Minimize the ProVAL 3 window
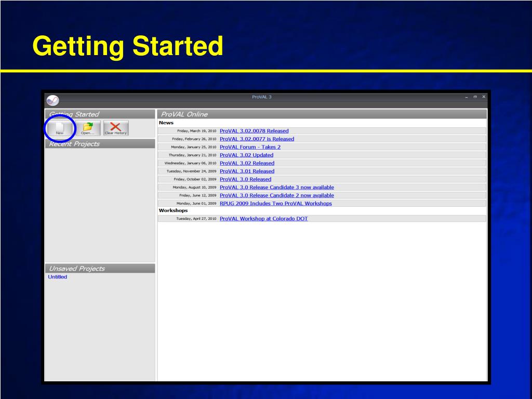Viewport: 532px width, 399px height. (467, 97)
